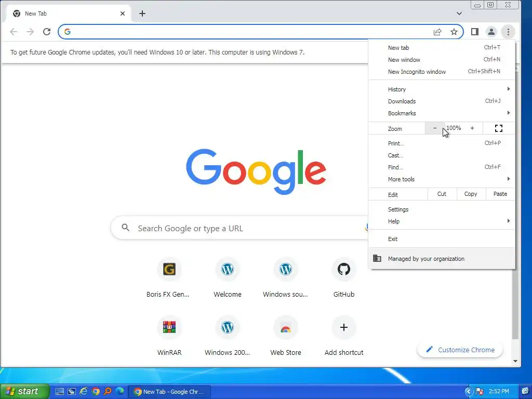Close the New Tab tab
The height and width of the screenshot is (399, 532).
coord(123,14)
